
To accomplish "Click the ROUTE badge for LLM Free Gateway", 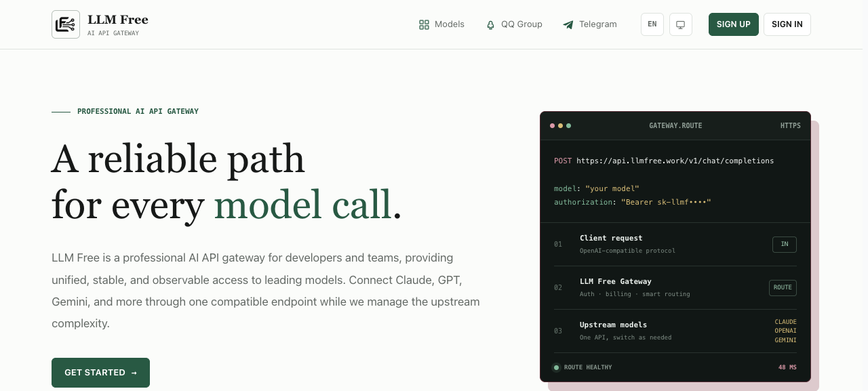I will (783, 287).
